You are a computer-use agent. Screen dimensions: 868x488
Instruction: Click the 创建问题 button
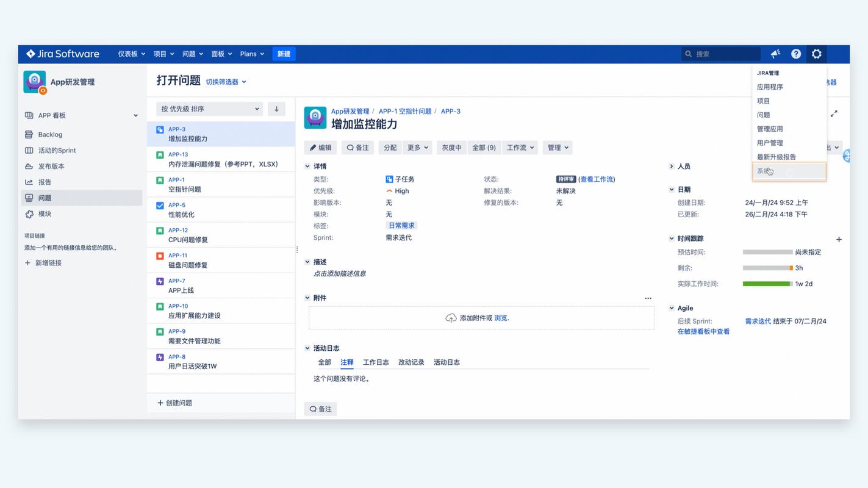175,403
